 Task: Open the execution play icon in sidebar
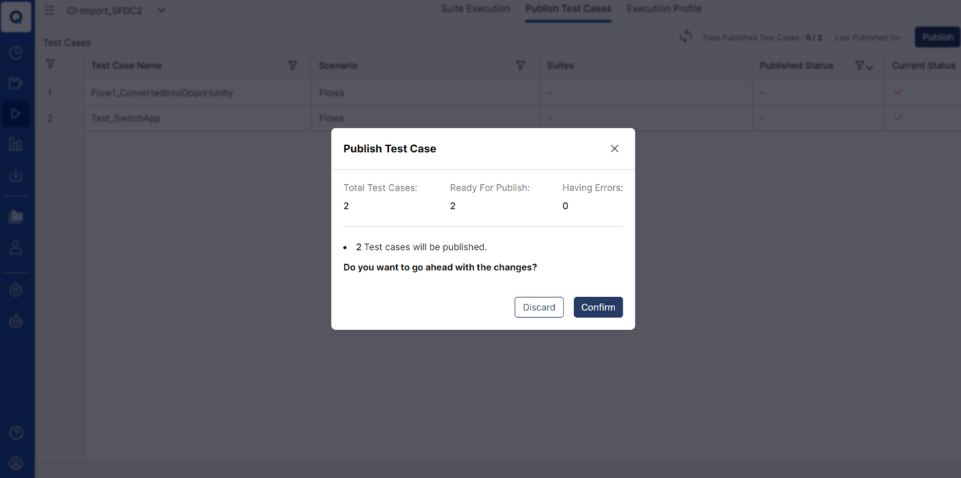(16, 114)
